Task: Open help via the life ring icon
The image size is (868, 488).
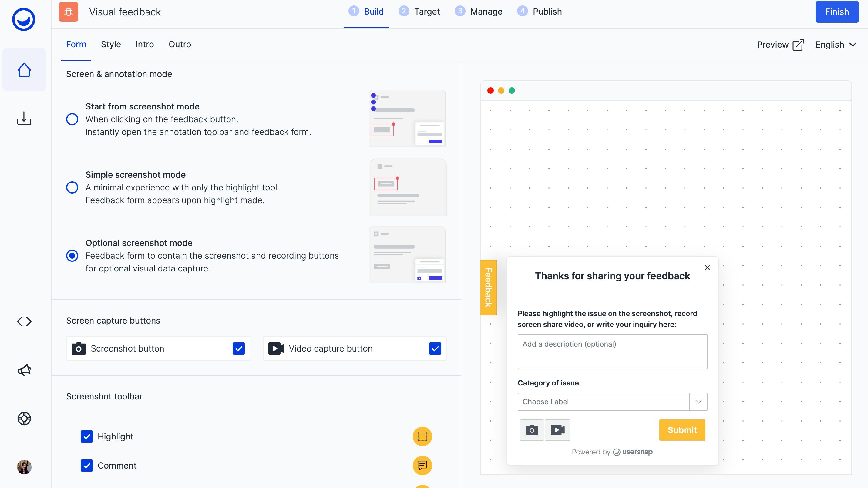Action: click(24, 419)
